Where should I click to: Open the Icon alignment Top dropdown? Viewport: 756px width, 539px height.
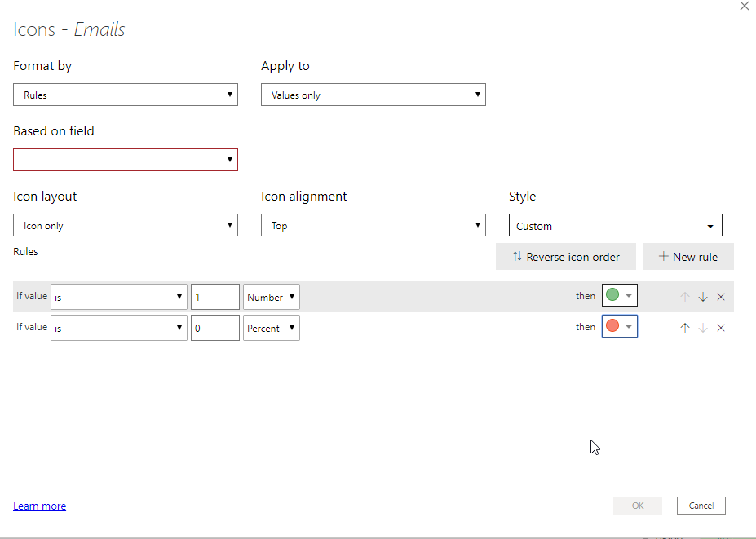point(374,225)
